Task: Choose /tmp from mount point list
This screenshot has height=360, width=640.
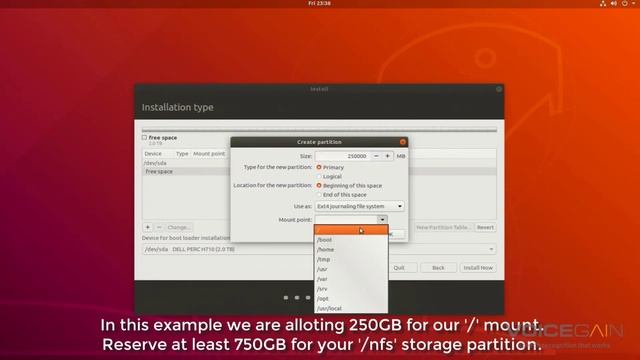Action: click(351, 260)
